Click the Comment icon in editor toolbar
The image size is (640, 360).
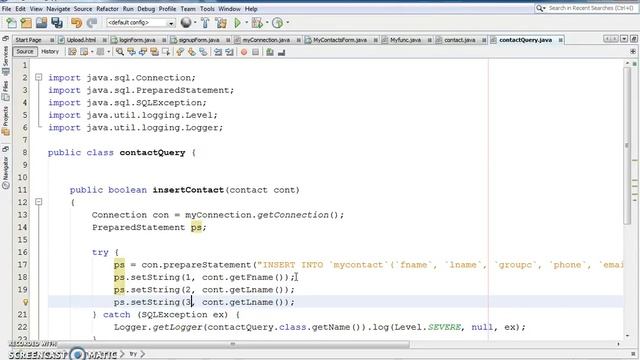tap(270, 52)
